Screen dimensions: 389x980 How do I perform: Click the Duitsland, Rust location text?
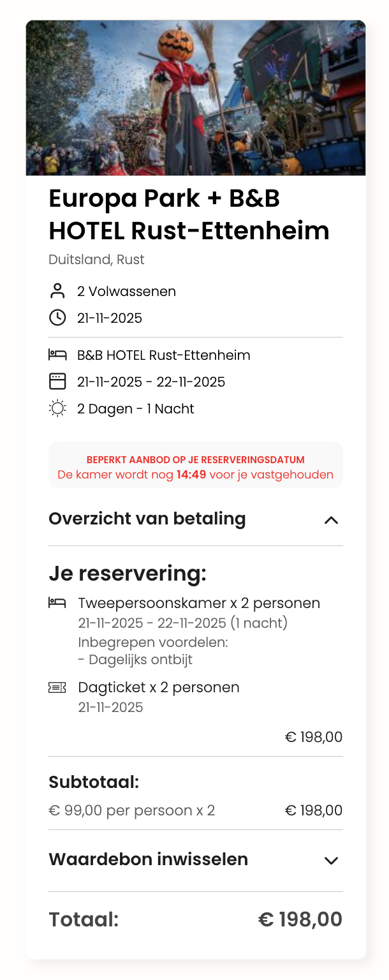tap(96, 260)
